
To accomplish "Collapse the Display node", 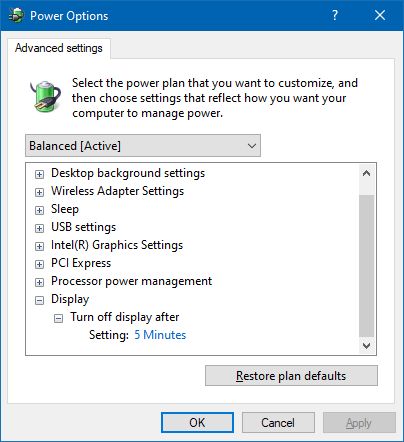I will [x=39, y=300].
